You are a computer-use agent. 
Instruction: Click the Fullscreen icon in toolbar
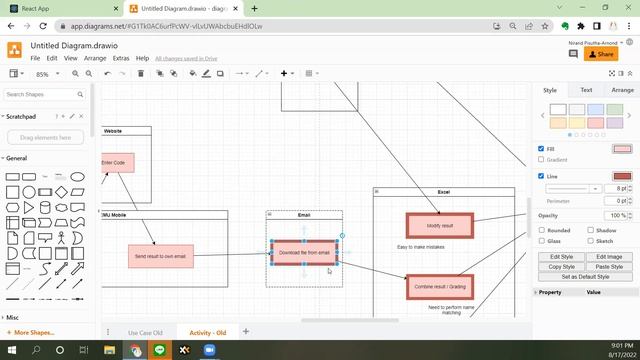612,73
